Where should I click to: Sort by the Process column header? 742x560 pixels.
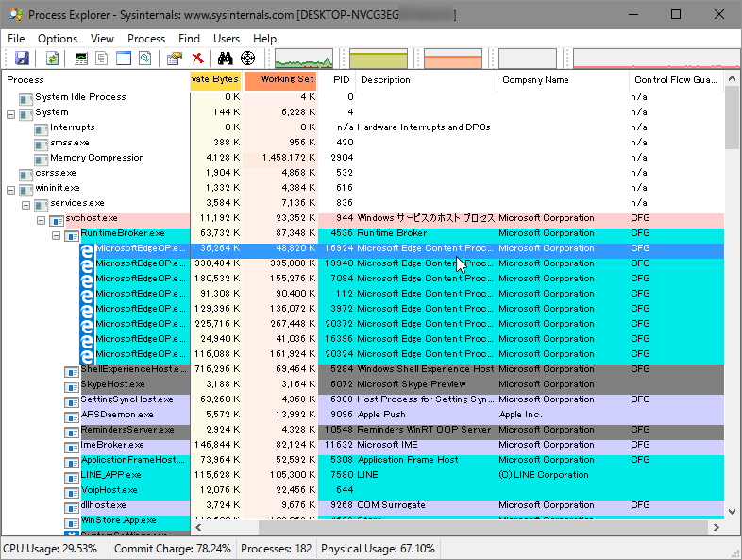[96, 80]
